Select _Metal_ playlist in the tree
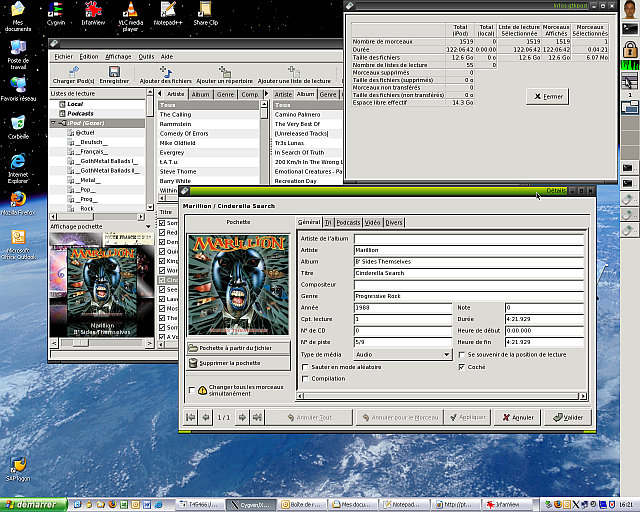 (88, 180)
